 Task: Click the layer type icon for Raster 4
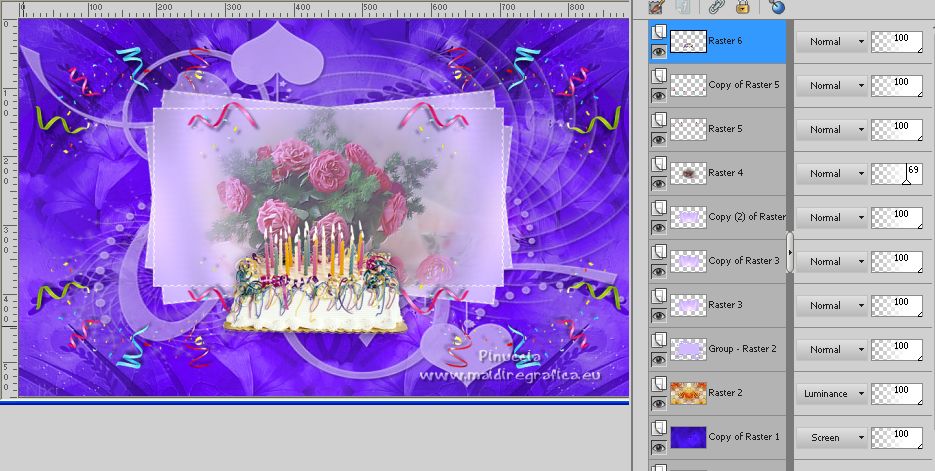[x=658, y=164]
